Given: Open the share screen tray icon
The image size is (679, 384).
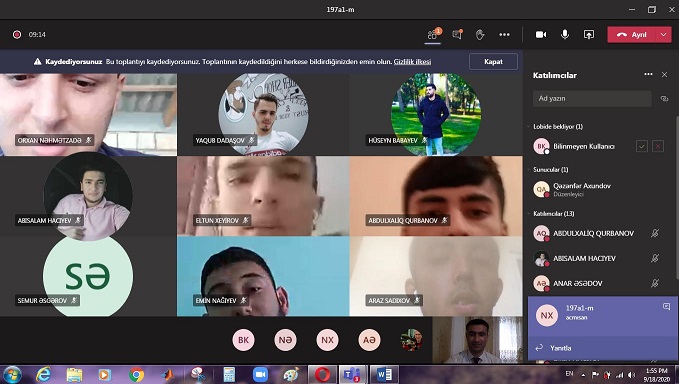Looking at the screenshot, I should coord(589,35).
